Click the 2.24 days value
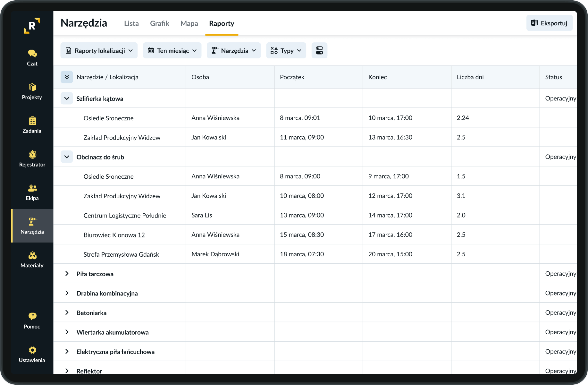Viewport: 588px width, 385px height. tap(463, 118)
